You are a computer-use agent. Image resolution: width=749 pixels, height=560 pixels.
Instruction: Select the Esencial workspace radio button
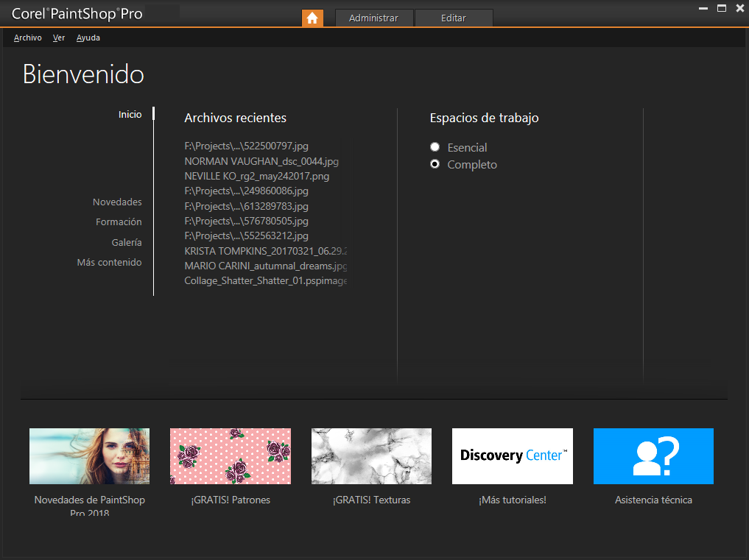click(x=435, y=147)
